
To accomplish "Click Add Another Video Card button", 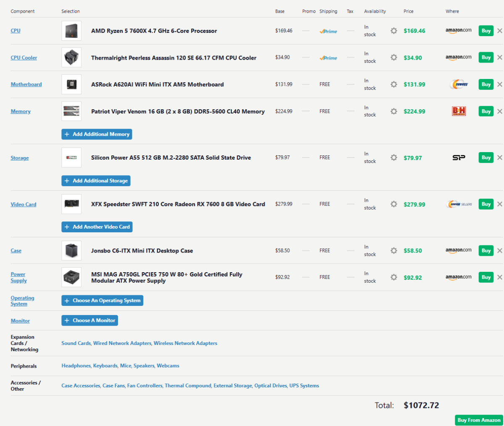I will pyautogui.click(x=97, y=227).
